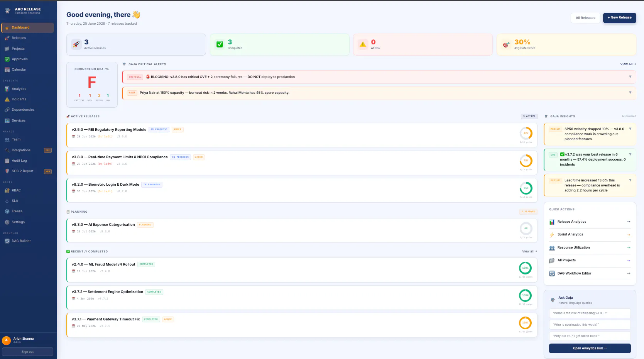Click the warning icon on At Risk card
644x359 pixels.
(x=363, y=44)
